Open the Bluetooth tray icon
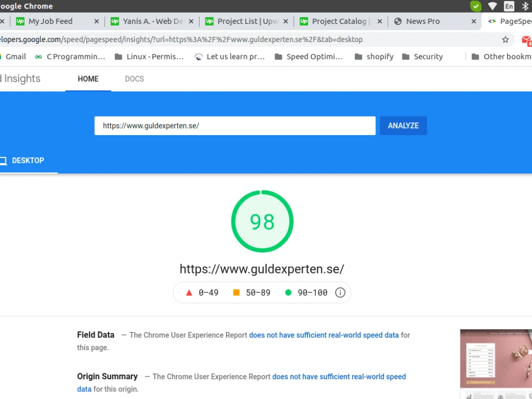The height and width of the screenshot is (399, 532). pyautogui.click(x=525, y=6)
